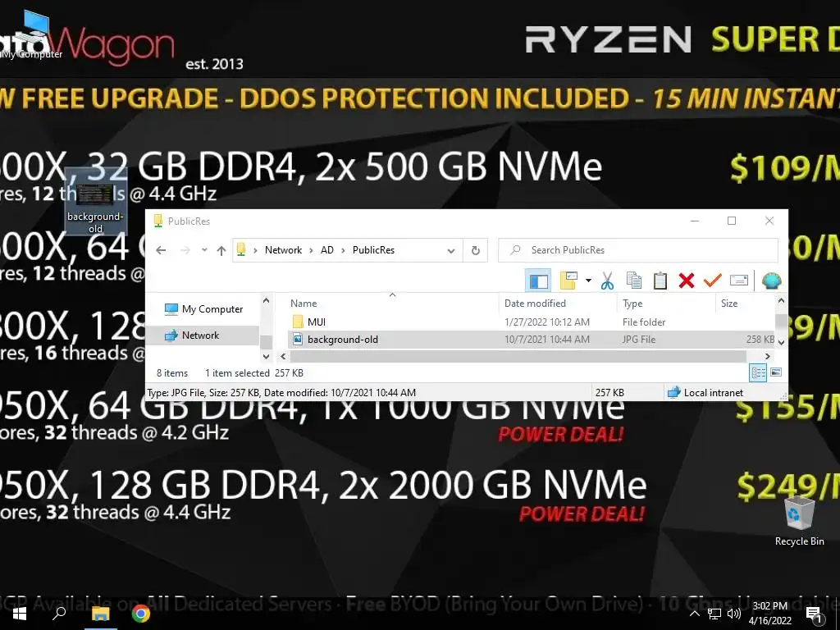Click the Paste clipboard icon

[660, 281]
